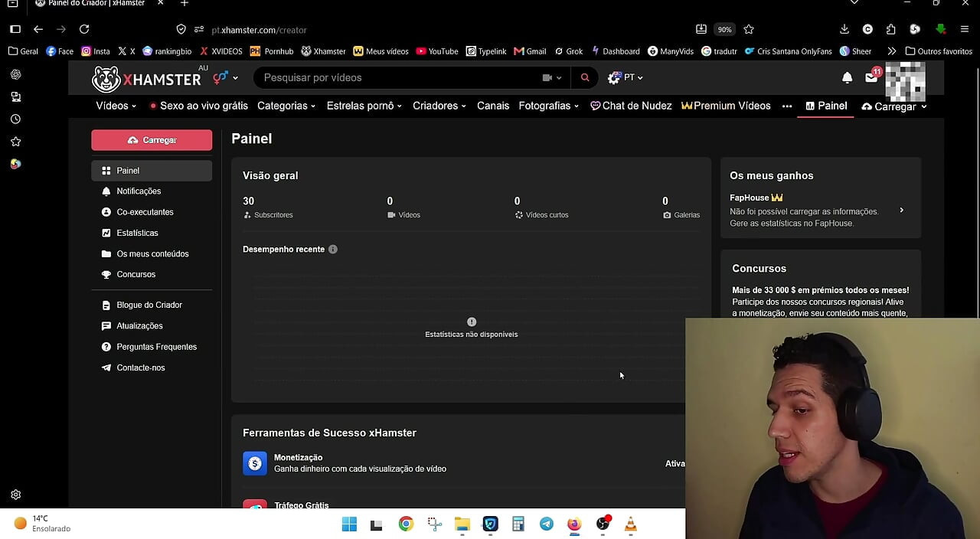Image resolution: width=980 pixels, height=539 pixels.
Task: Click the red Carregar upload button
Action: pyautogui.click(x=152, y=140)
